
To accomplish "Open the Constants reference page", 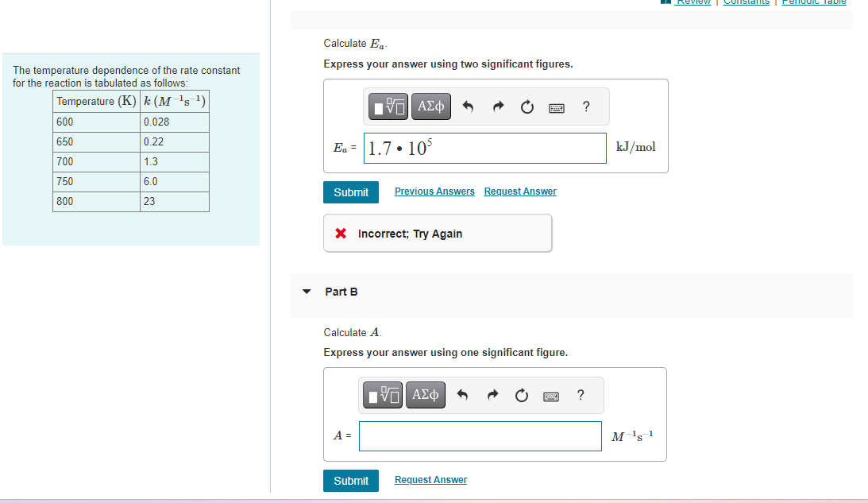I will (746, 2).
